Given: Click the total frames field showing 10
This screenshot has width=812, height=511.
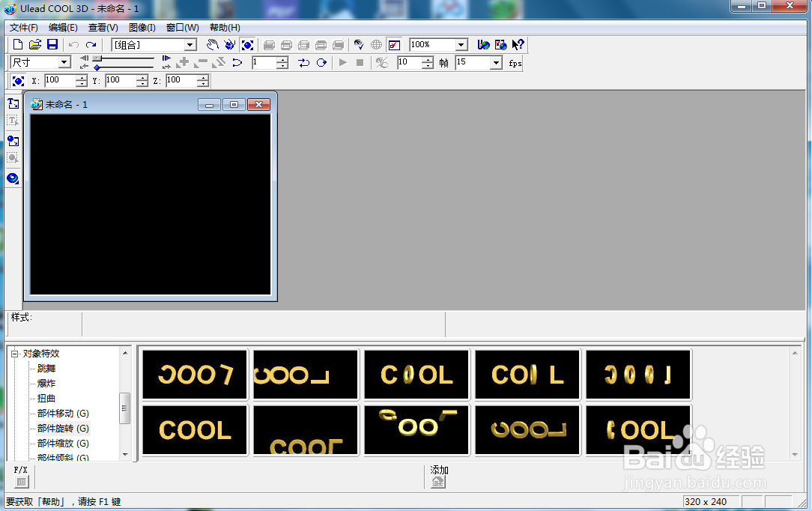Looking at the screenshot, I should (x=409, y=63).
